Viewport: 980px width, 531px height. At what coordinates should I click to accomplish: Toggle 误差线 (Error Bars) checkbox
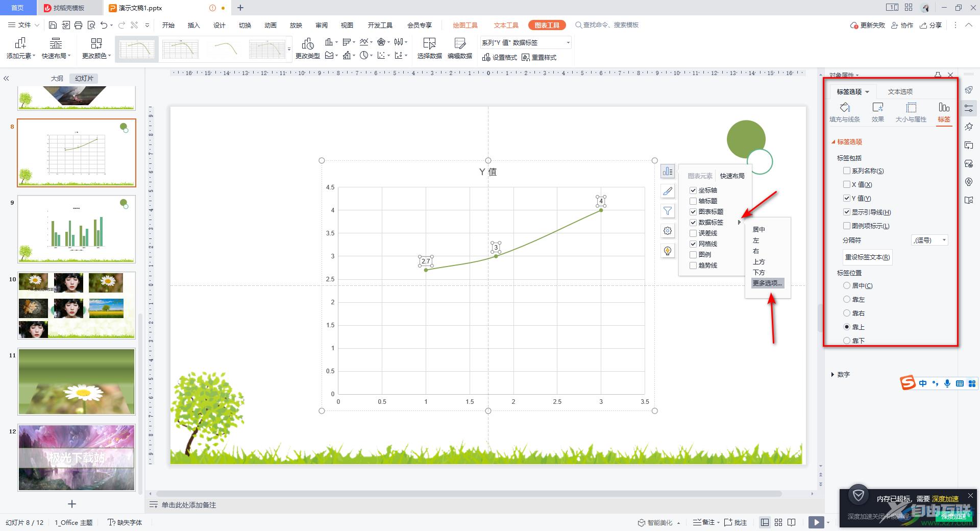tap(693, 233)
